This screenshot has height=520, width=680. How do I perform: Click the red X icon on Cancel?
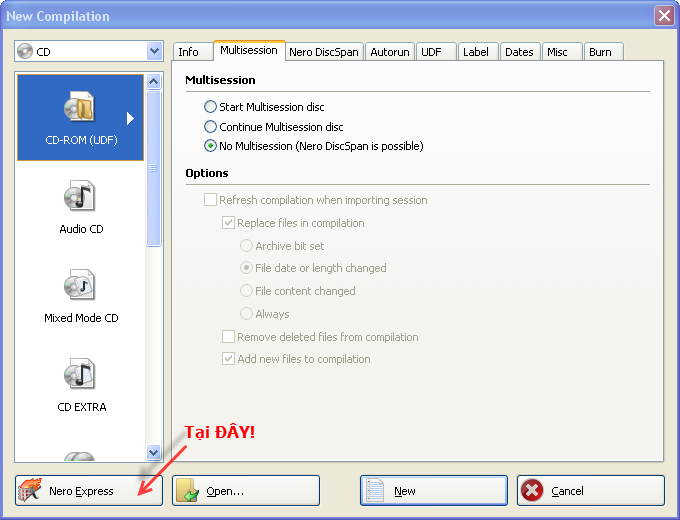532,491
